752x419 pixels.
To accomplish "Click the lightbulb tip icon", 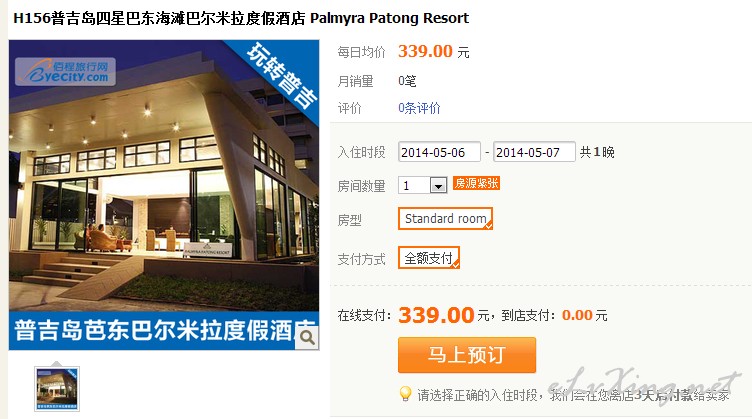I will (405, 394).
